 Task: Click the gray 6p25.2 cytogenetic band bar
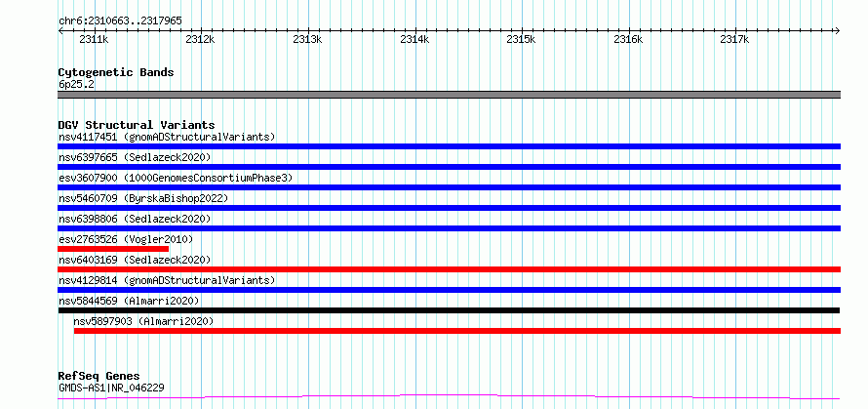[449, 95]
